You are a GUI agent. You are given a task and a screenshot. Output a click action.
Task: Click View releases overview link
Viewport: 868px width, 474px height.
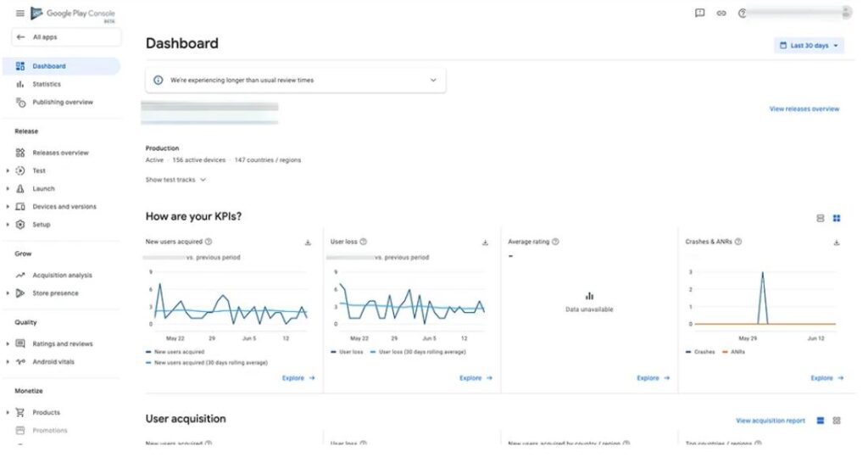click(x=804, y=109)
